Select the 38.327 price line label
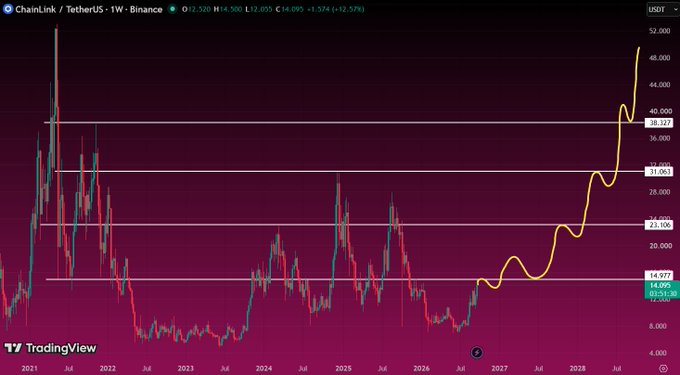680x375 pixels. pos(660,123)
